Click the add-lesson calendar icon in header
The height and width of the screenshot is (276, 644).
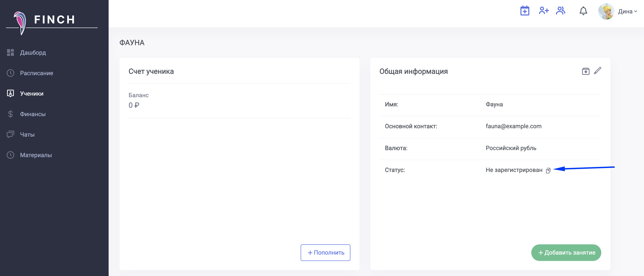tap(524, 11)
